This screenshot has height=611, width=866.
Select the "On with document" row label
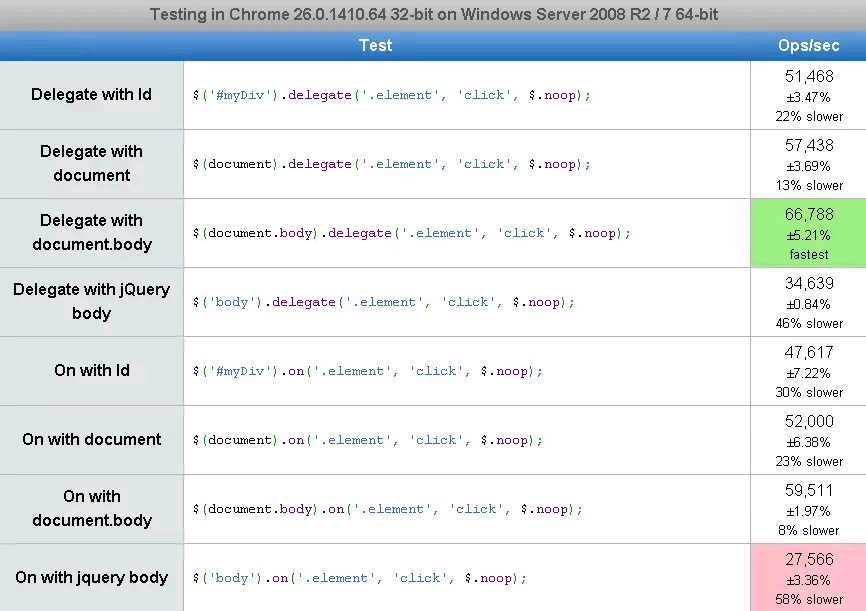coord(91,440)
